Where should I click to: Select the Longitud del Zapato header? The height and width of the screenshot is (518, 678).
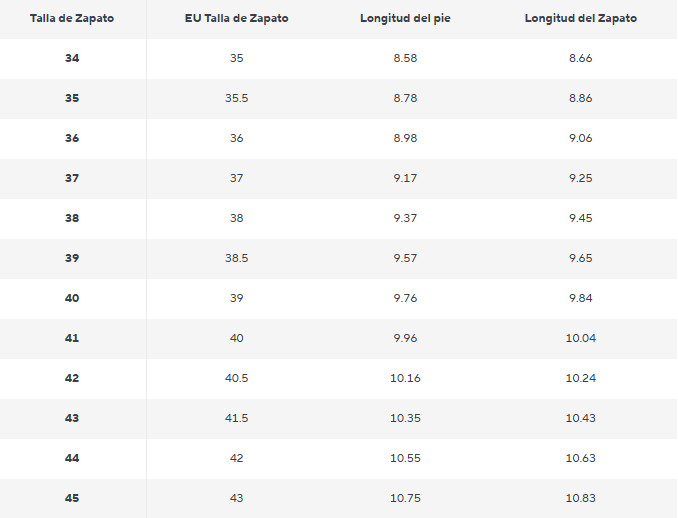(581, 18)
